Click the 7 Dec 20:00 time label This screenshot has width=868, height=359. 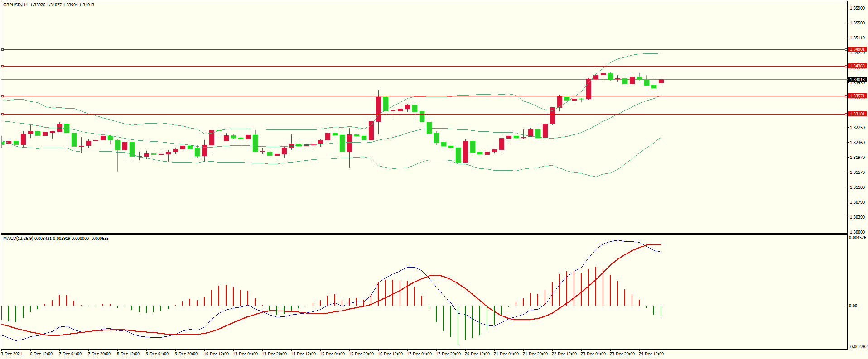coord(99,354)
